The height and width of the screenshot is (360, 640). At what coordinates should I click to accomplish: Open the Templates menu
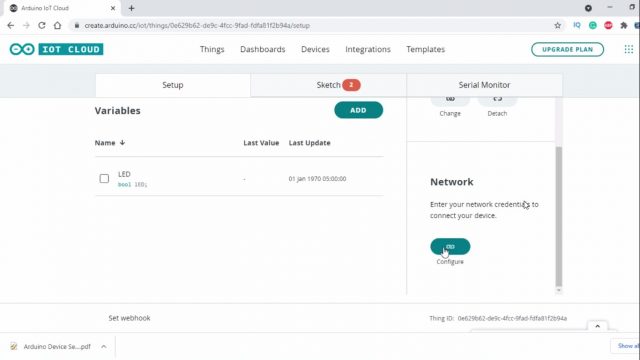(425, 49)
